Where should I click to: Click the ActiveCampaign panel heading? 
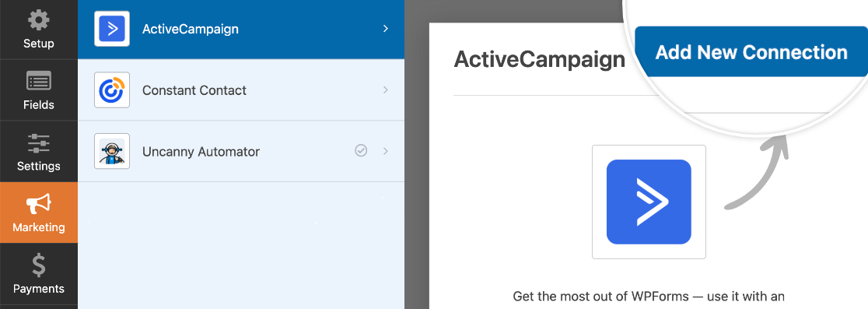click(539, 59)
